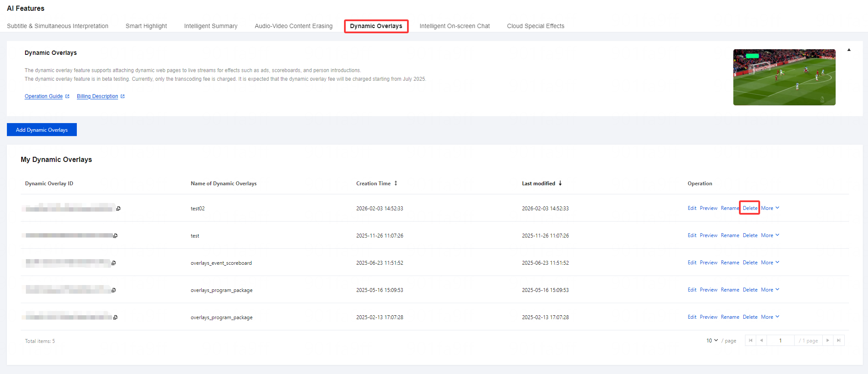Screen dimensions: 868x374
Task: Copy overlay ID for overlays_event_scoreboard
Action: (114, 263)
